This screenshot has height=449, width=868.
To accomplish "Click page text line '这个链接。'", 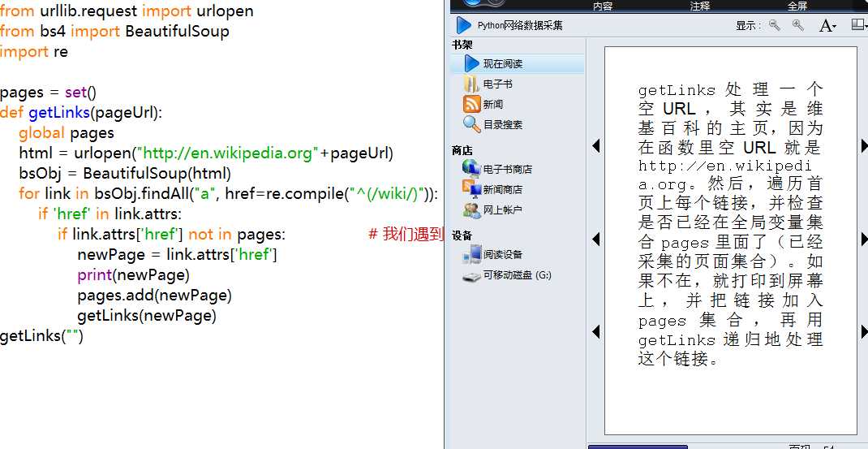I will click(x=678, y=359).
